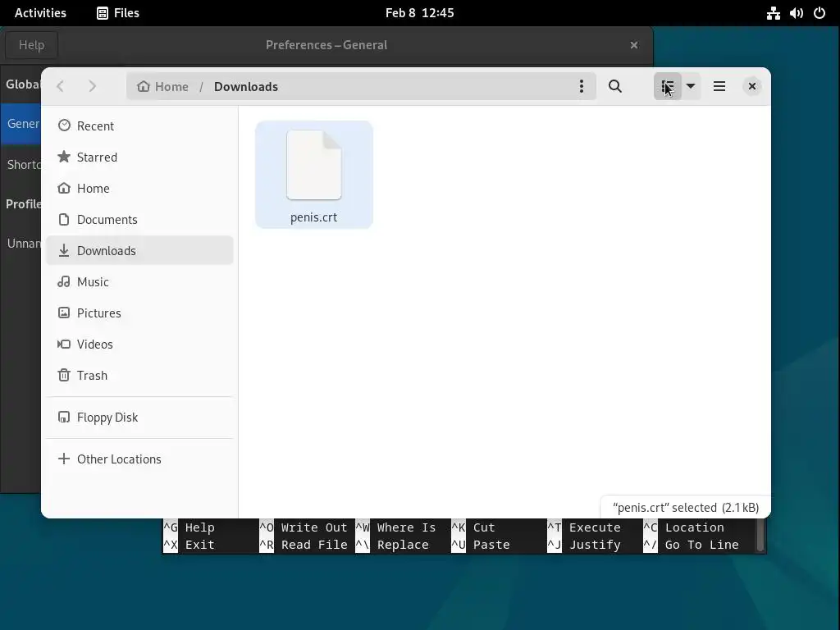Open Music in the sidebar
Image resolution: width=840 pixels, height=630 pixels.
click(139, 281)
